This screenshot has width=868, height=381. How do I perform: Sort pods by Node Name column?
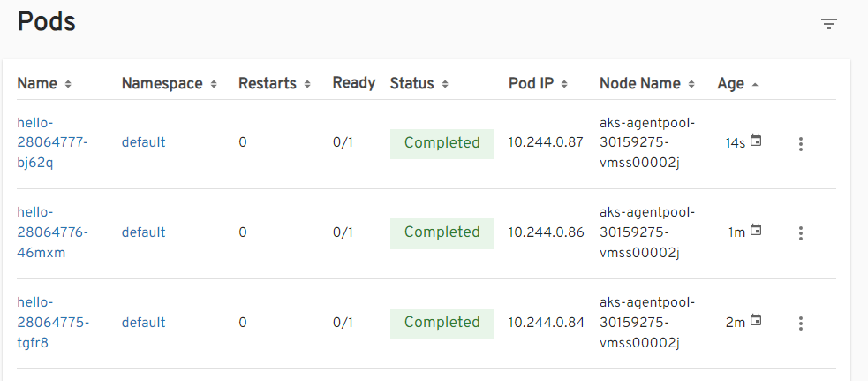coord(647,84)
